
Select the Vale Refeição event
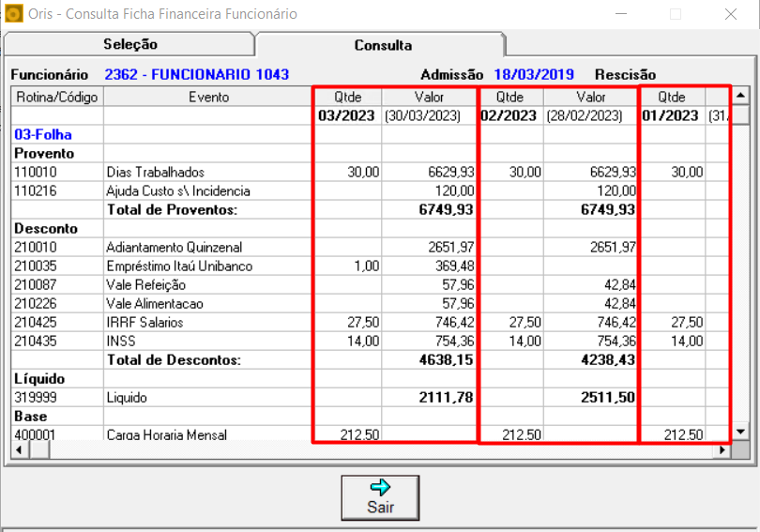[145, 285]
